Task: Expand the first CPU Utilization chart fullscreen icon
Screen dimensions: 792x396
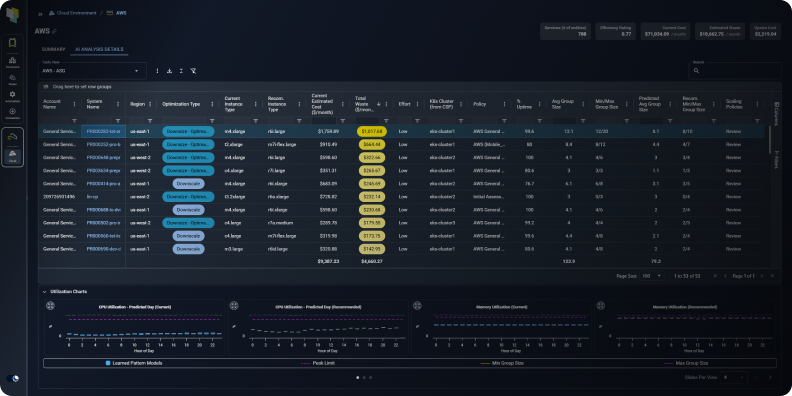Action: (x=51, y=305)
